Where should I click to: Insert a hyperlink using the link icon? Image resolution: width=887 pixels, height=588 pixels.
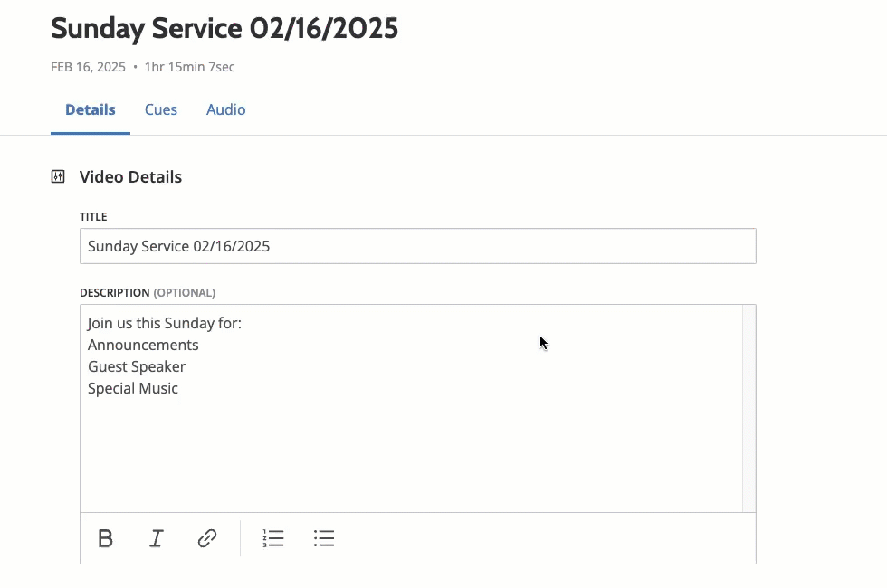[207, 539]
